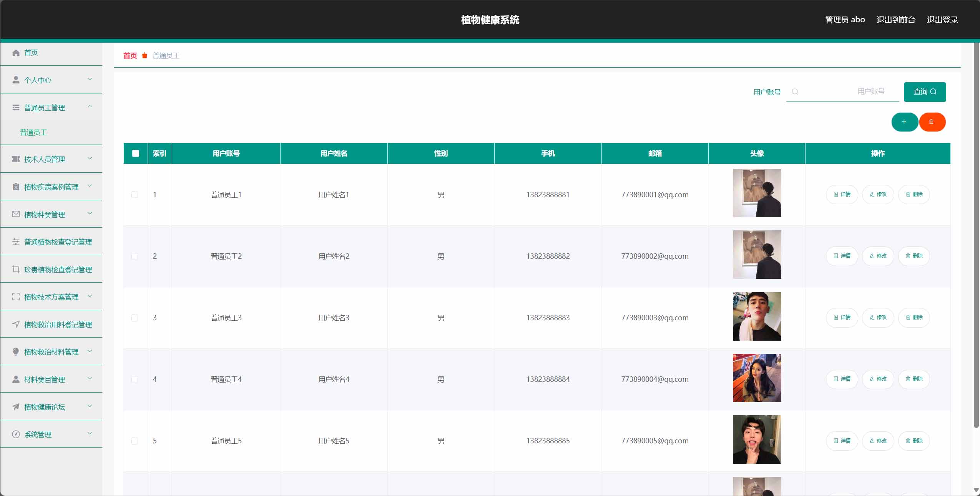Check the box for row 普通员工4
980x496 pixels.
pos(135,379)
